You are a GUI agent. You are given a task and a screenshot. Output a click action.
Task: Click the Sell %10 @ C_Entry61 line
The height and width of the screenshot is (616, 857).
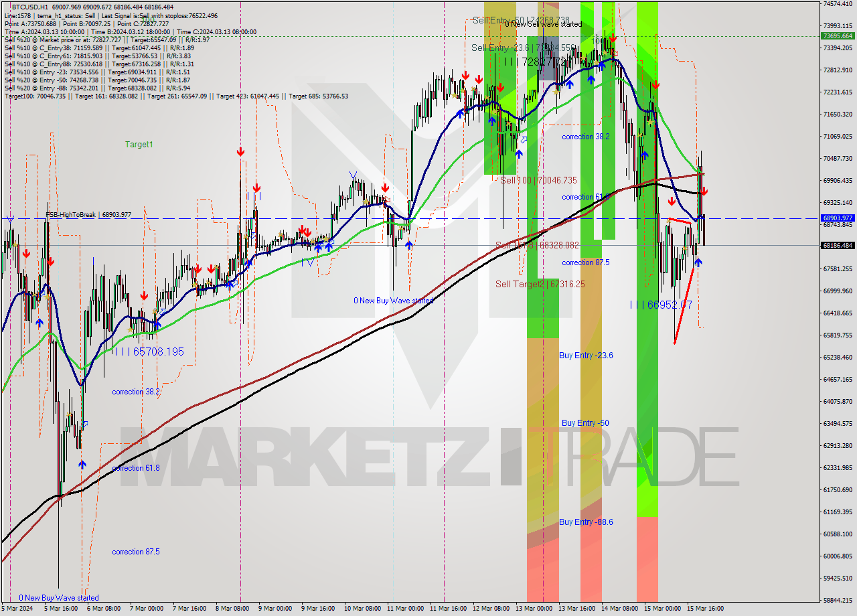[x=99, y=56]
